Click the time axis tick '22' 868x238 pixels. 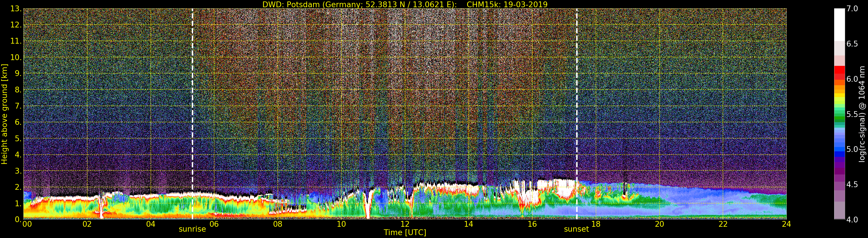(x=723, y=224)
